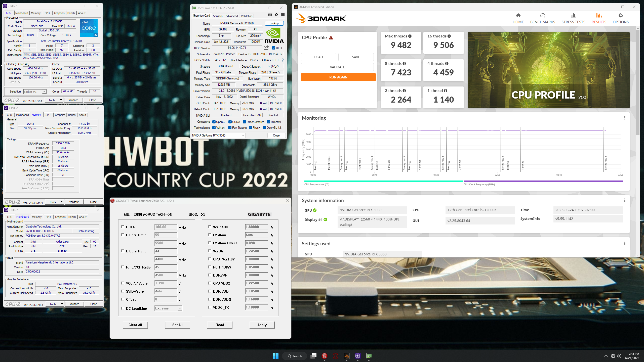The image size is (644, 362).
Task: Open GPU-Z green taskbar icon
Action: click(369, 356)
